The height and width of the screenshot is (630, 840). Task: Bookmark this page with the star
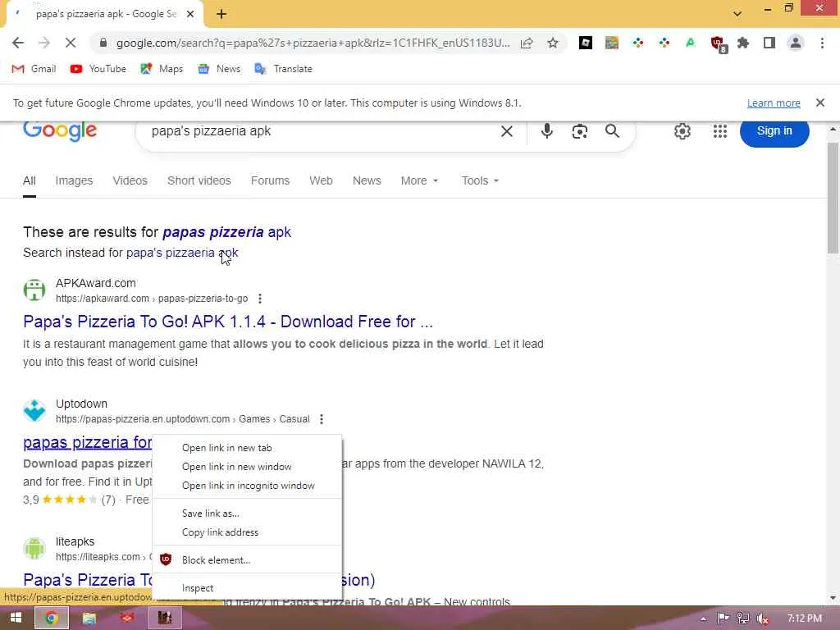553,43
